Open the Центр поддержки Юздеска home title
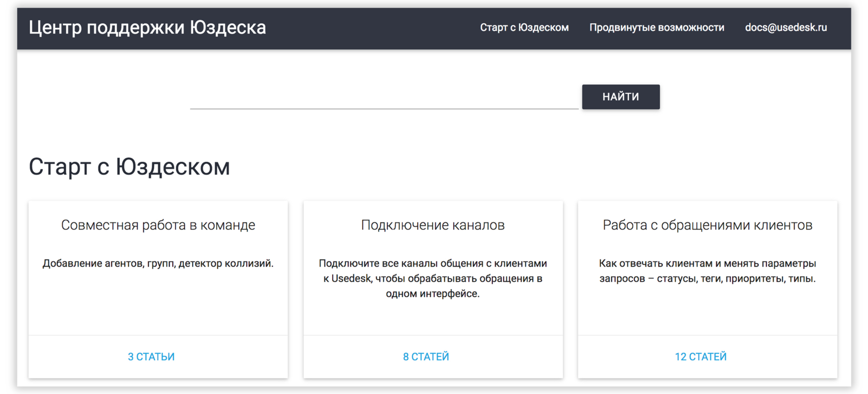Viewport: 868px width, 394px height. point(147,27)
